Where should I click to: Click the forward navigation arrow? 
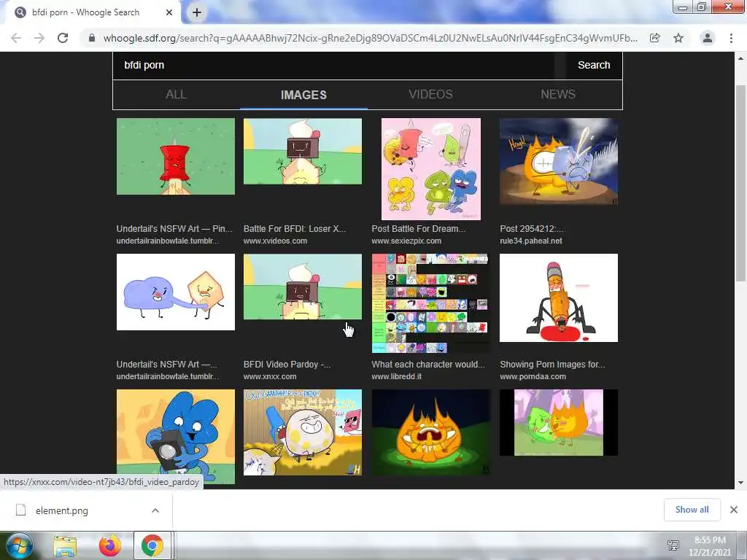point(39,38)
